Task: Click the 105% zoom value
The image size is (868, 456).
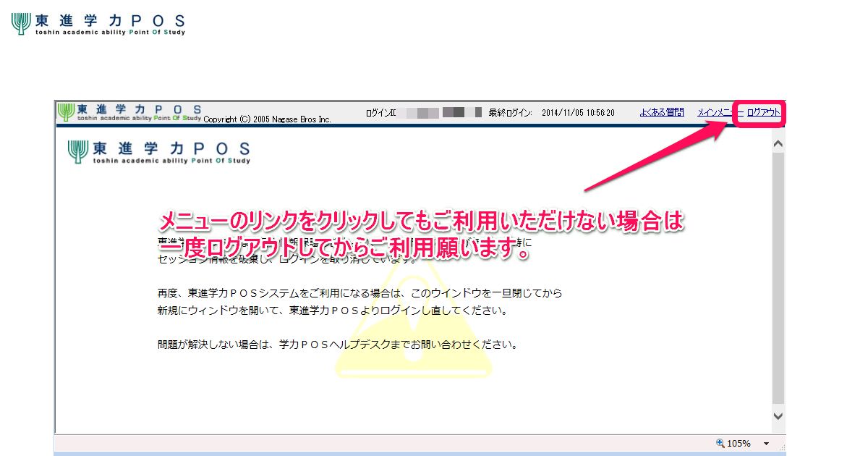Action: pos(739,444)
